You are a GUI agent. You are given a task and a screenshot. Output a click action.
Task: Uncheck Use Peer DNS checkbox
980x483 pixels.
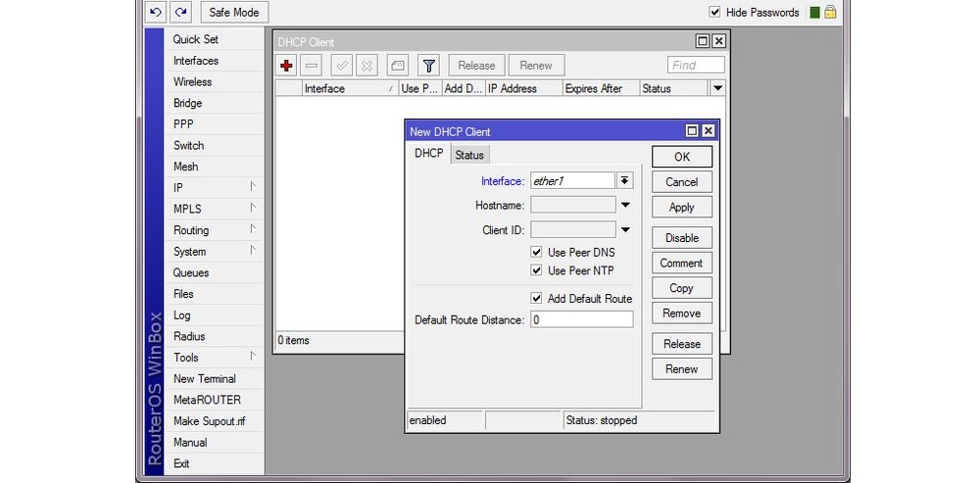(x=536, y=252)
